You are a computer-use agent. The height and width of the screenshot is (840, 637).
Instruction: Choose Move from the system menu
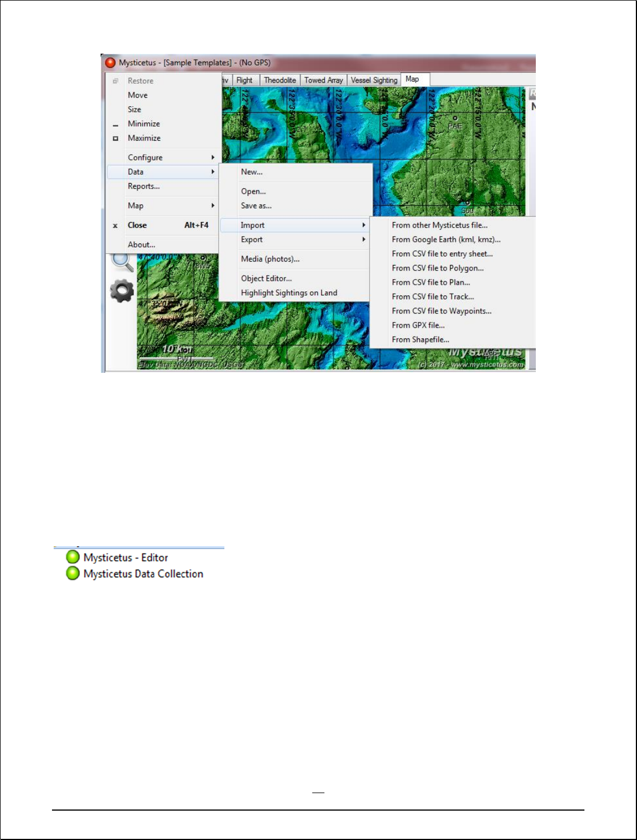click(163, 95)
